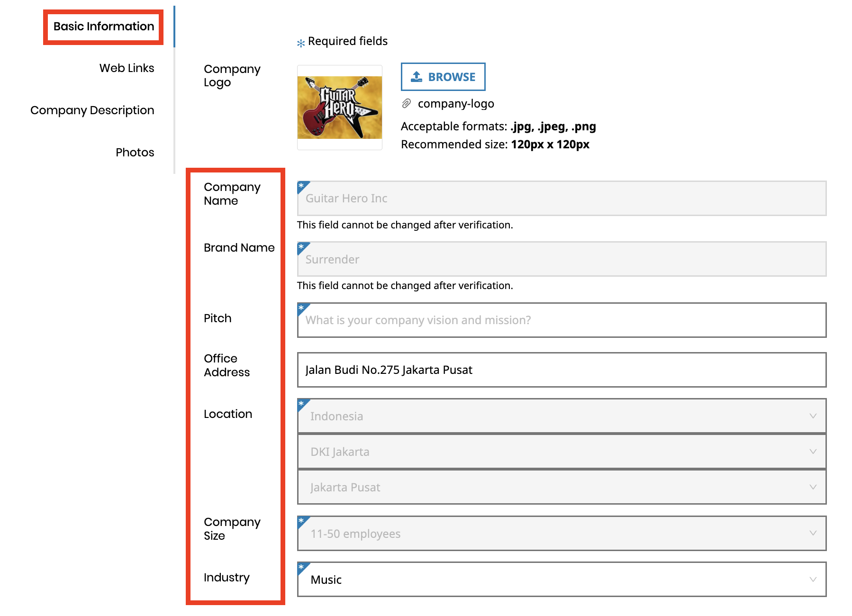Click the Brand Name field with Surrender
The height and width of the screenshot is (616, 852).
coord(562,259)
